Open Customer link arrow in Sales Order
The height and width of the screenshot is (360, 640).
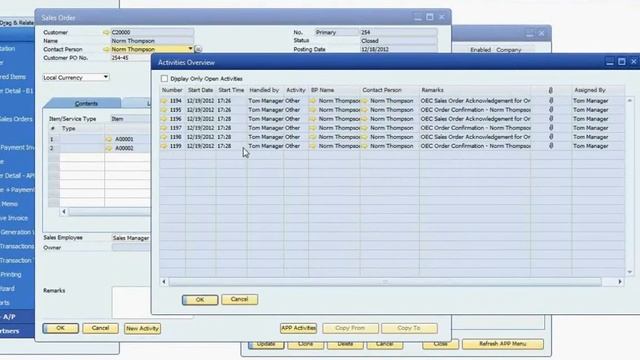coord(106,32)
